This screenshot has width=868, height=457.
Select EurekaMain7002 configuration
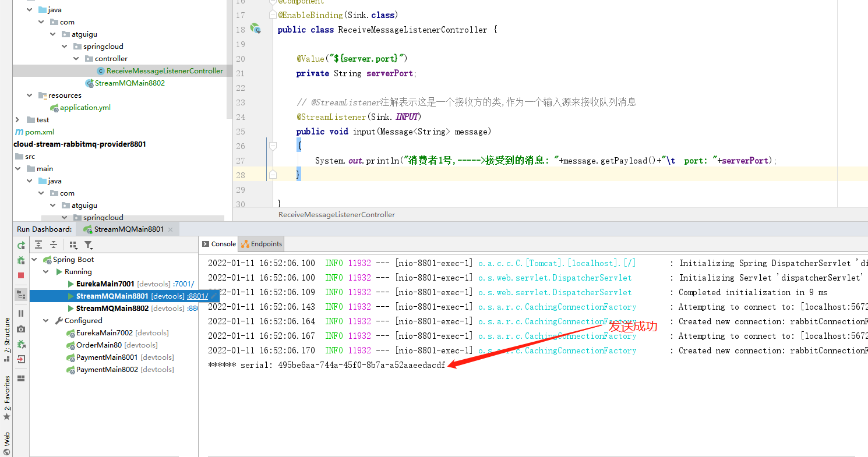[104, 333]
